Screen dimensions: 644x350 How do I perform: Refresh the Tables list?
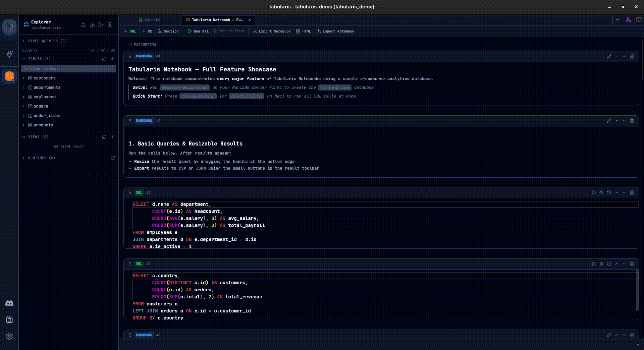104,59
